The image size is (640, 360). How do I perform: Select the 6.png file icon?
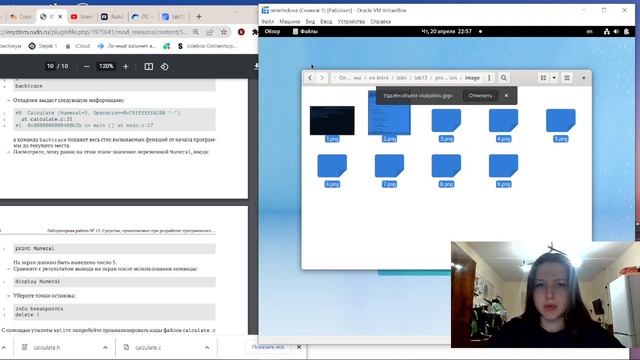332,166
